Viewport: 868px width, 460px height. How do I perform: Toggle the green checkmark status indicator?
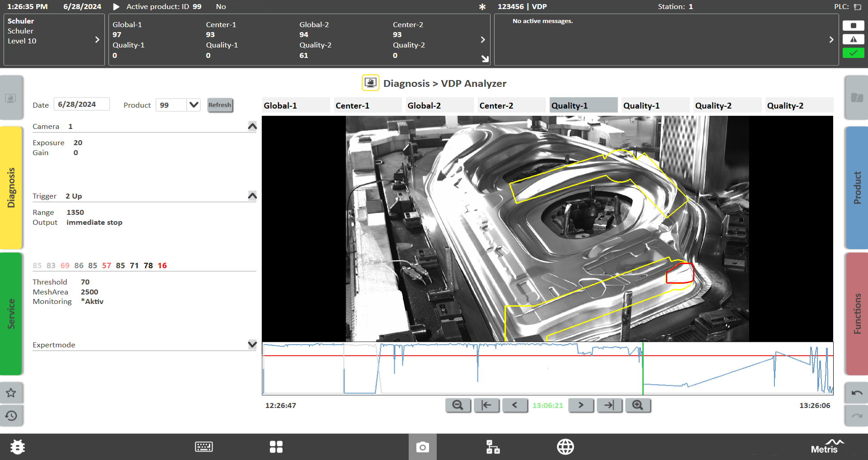[x=853, y=53]
